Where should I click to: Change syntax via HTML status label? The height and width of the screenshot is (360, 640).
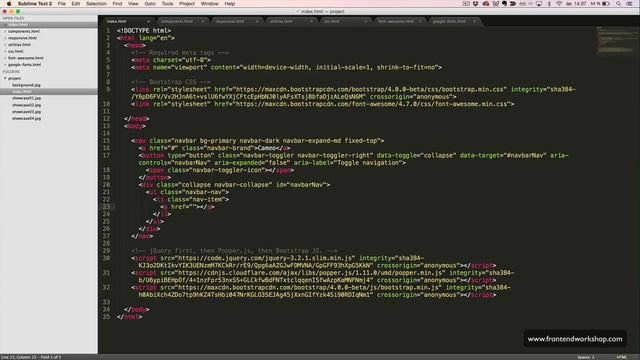coord(622,357)
